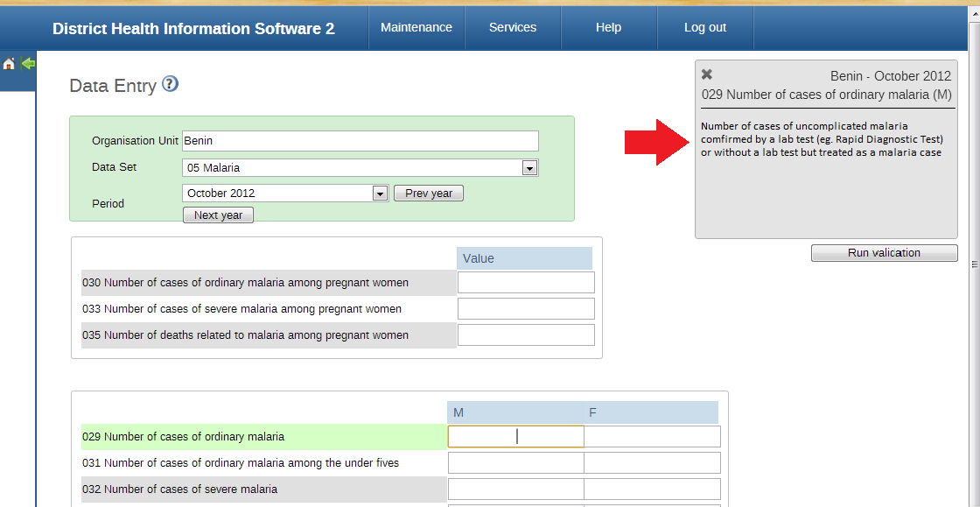Click the Run validation button

pos(884,253)
